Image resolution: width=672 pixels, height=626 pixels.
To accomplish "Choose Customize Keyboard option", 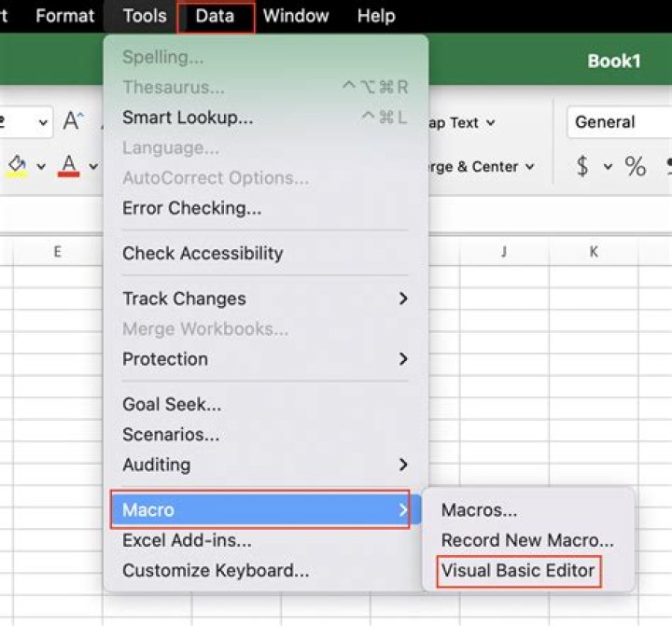I will point(266,571).
